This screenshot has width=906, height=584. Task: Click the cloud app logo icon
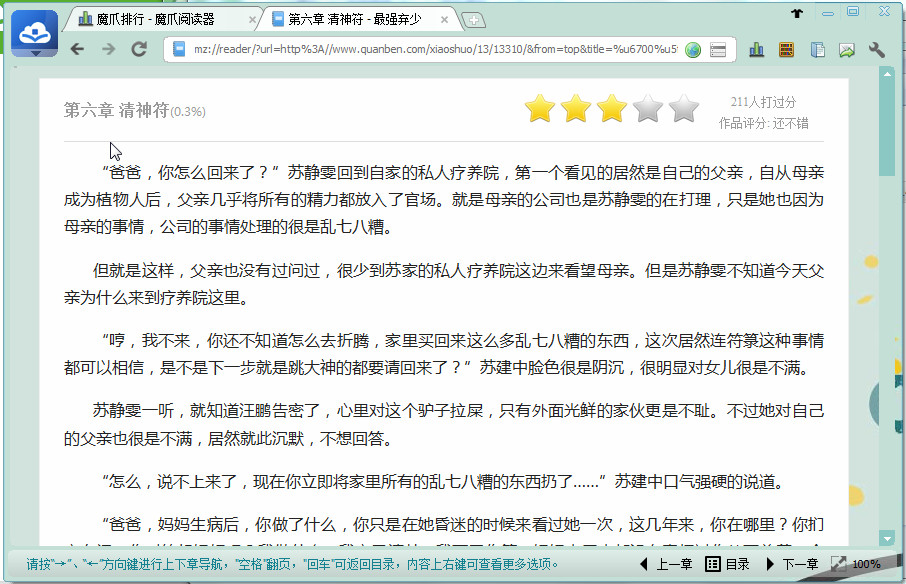tap(36, 30)
